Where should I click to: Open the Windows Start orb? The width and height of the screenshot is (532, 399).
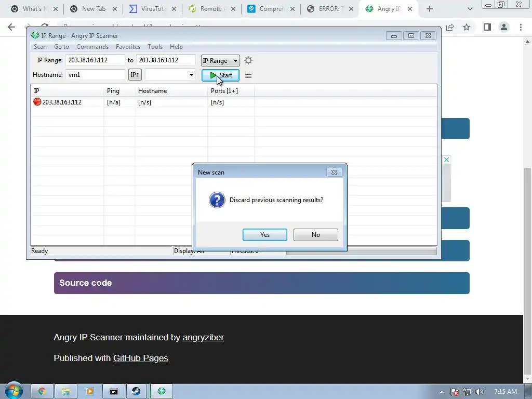coord(14,391)
